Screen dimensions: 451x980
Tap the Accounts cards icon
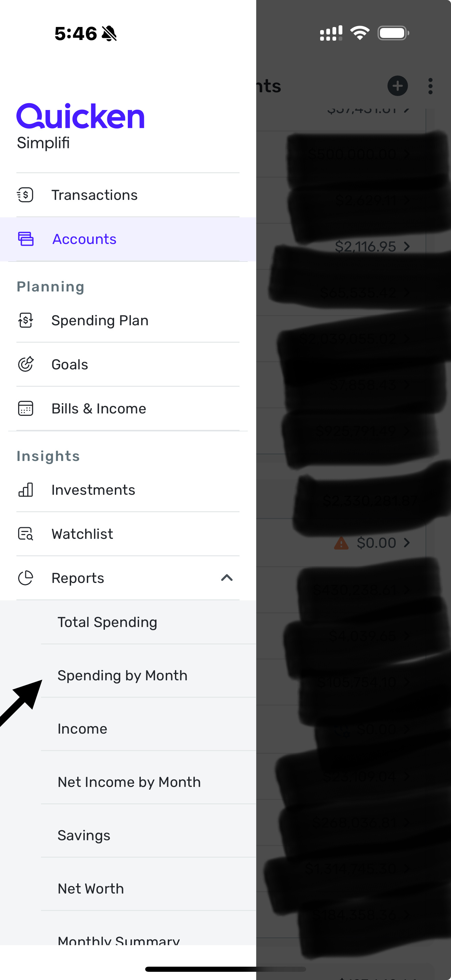(26, 239)
